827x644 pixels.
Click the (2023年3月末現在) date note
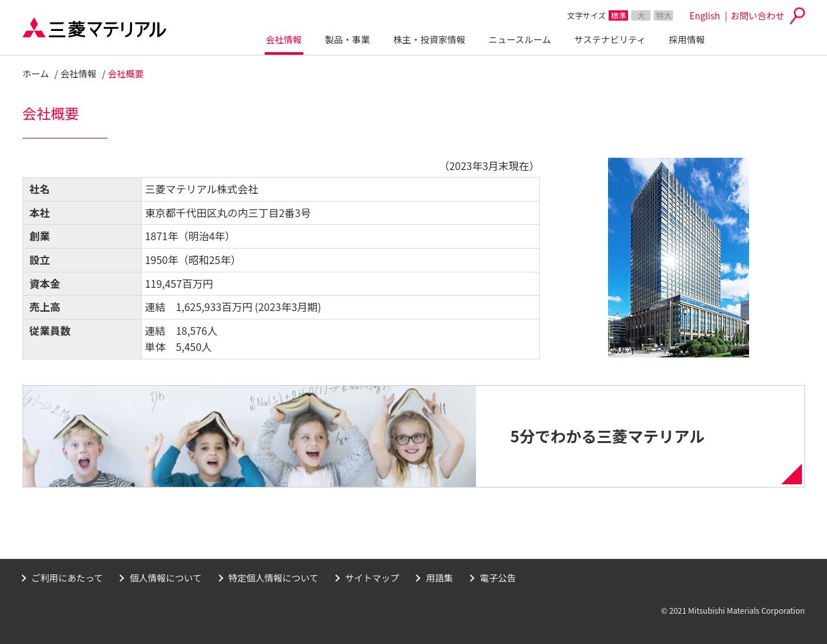click(490, 166)
